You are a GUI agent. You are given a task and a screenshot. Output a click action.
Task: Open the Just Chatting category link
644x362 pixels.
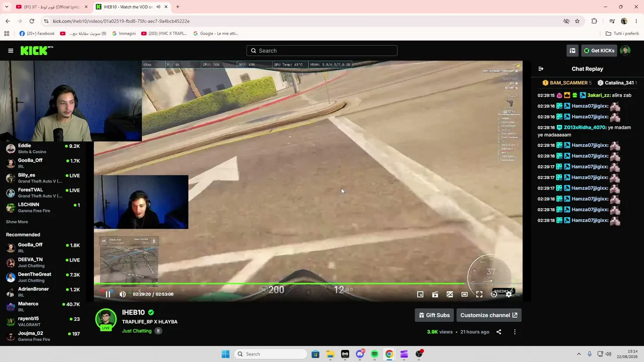[136, 331]
